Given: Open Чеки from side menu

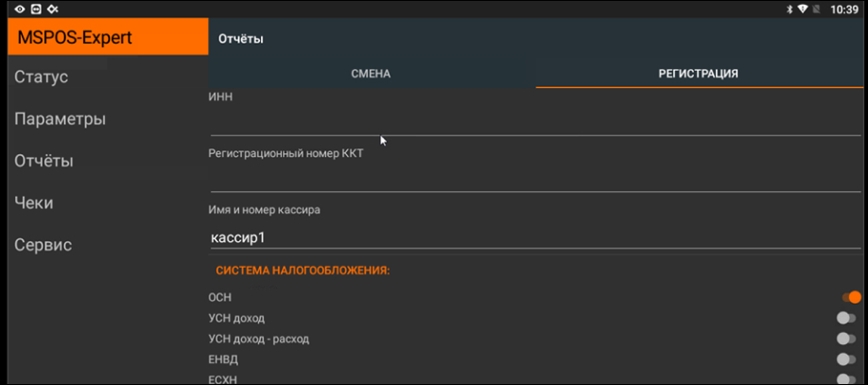Looking at the screenshot, I should click(33, 202).
